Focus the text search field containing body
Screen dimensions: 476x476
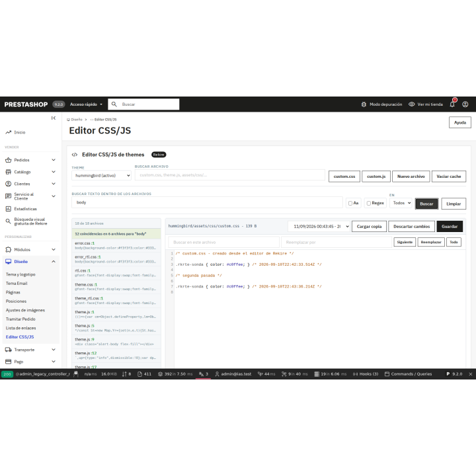pyautogui.click(x=207, y=202)
